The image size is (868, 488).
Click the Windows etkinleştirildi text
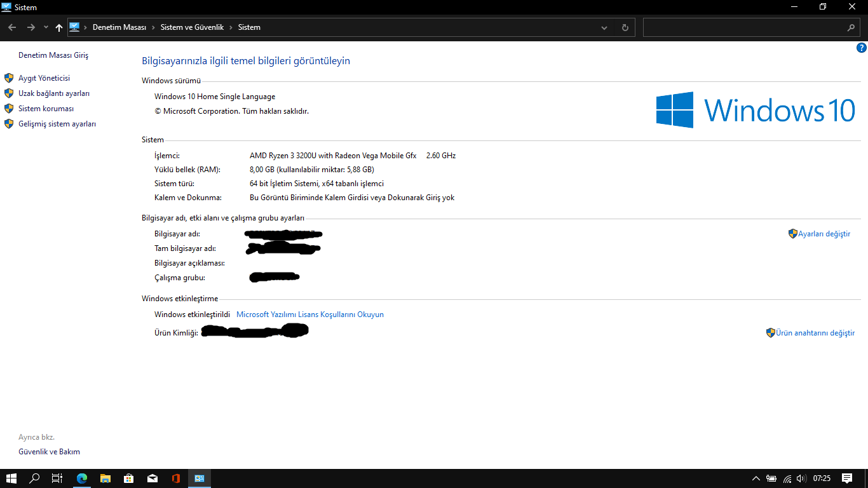(x=192, y=315)
